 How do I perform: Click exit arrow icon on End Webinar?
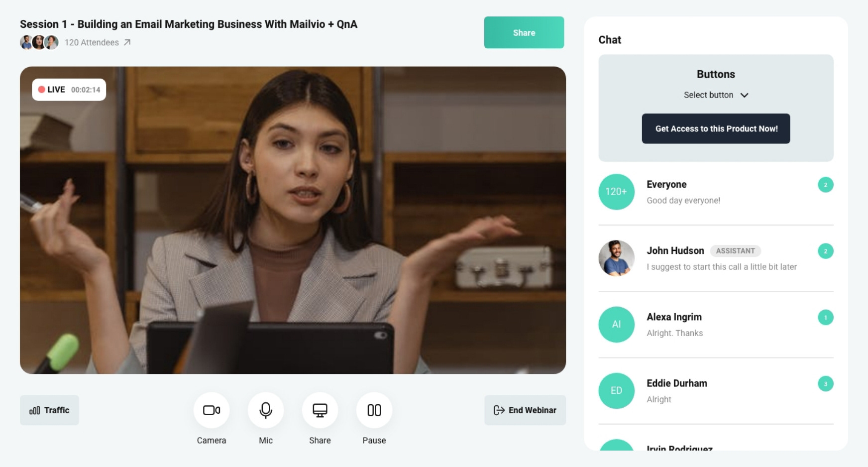click(499, 410)
